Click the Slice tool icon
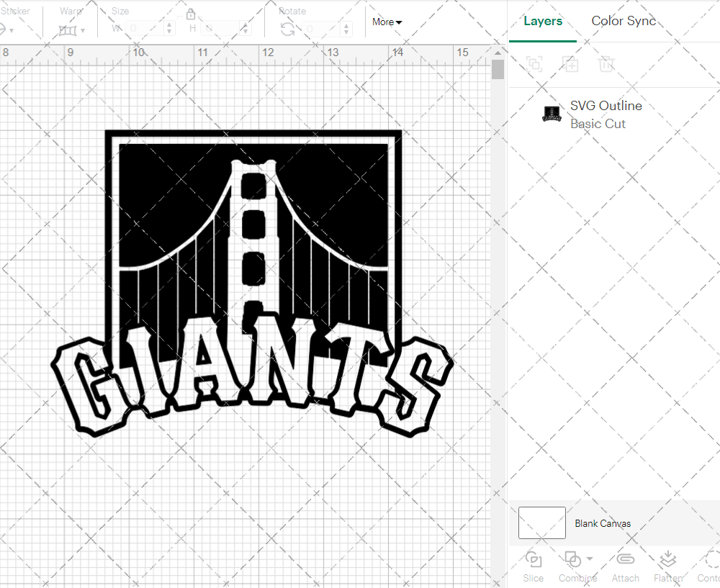The image size is (720, 588). pyautogui.click(x=533, y=559)
